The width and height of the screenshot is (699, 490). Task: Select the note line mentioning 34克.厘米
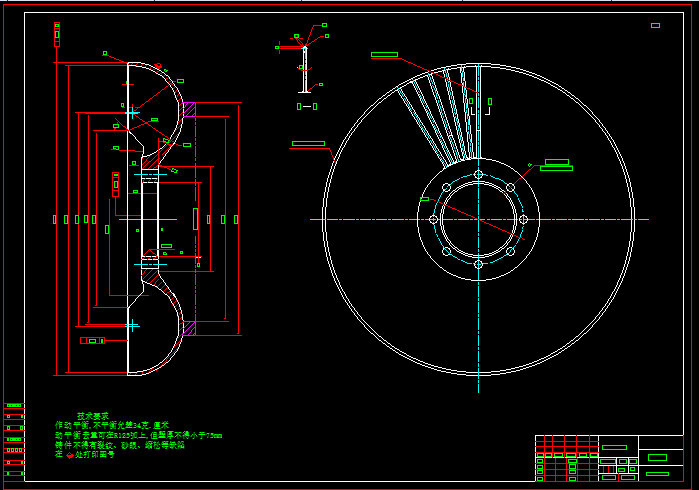point(112,425)
